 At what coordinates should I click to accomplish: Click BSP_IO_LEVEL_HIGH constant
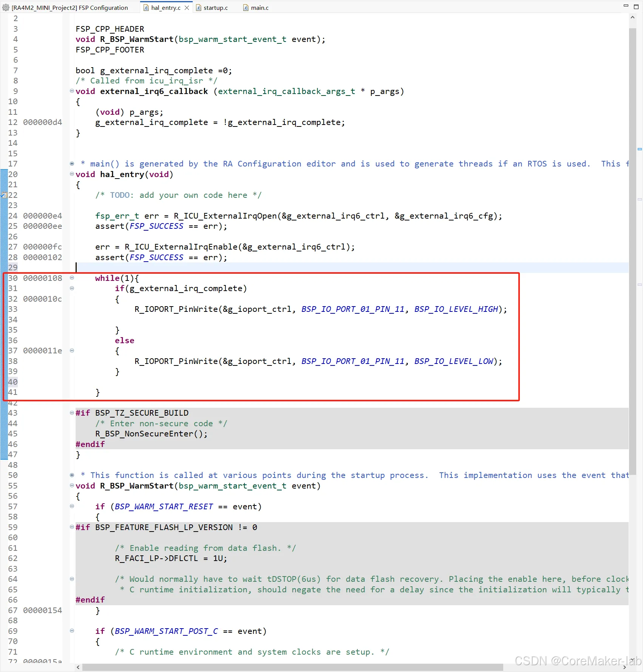pos(456,309)
